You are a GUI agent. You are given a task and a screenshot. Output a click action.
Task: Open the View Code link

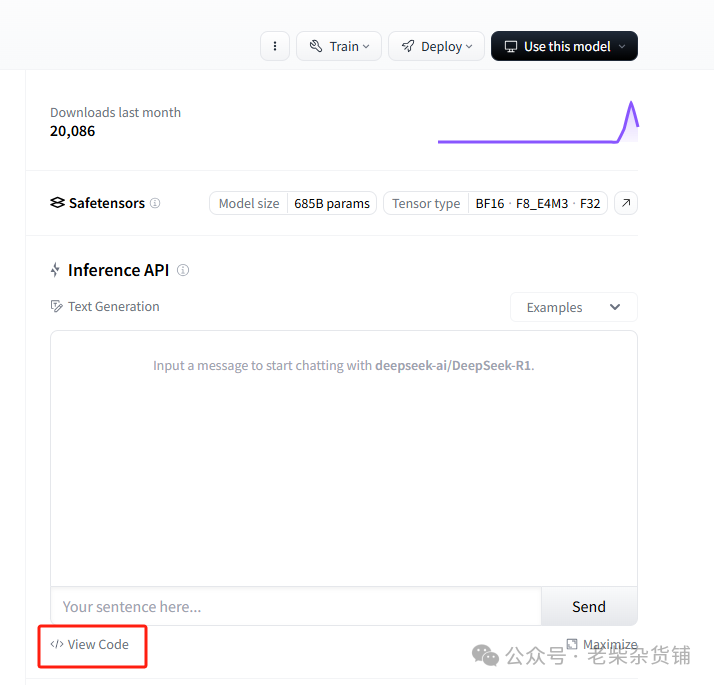click(90, 644)
